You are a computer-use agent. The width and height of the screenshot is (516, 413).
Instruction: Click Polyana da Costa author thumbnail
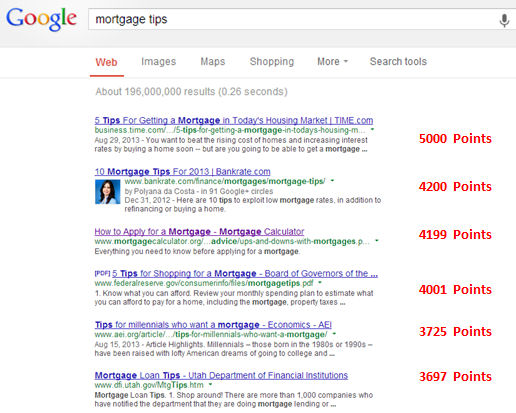(x=107, y=192)
